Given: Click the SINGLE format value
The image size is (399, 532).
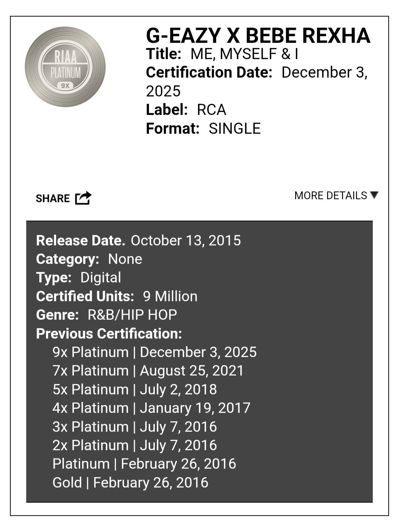Looking at the screenshot, I should coord(235,129).
